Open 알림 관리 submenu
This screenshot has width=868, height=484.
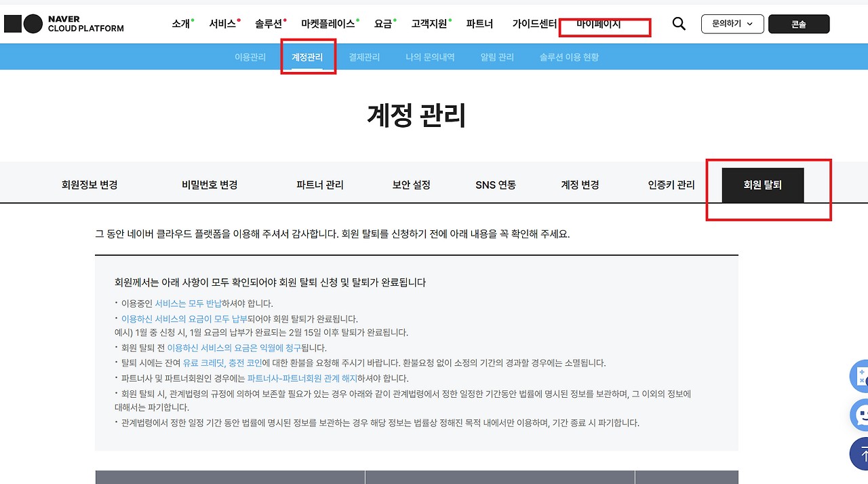pos(497,58)
